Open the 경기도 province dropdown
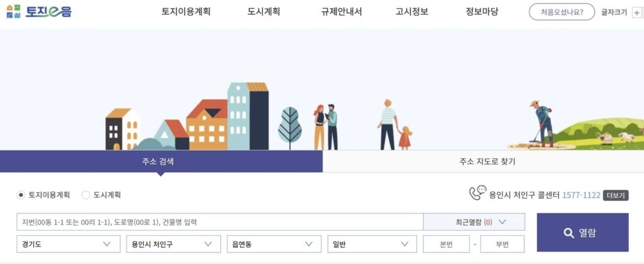Screen dimensions: 644x264 tap(69, 244)
